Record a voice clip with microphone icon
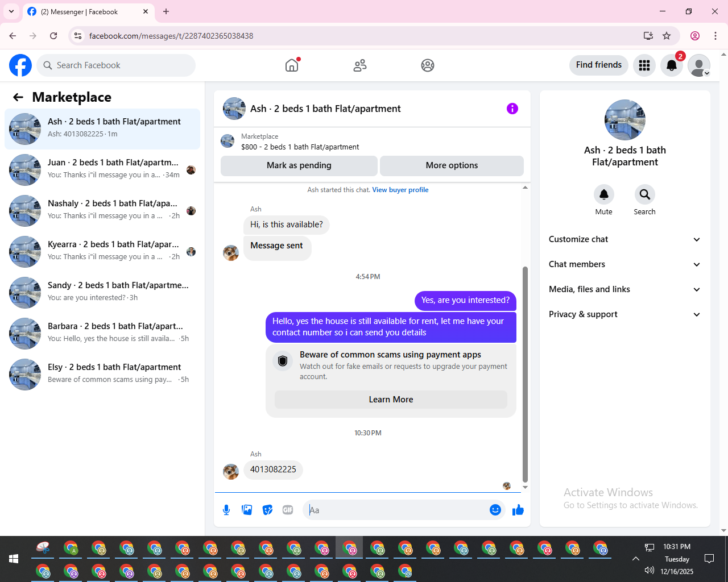This screenshot has width=728, height=582. (226, 510)
